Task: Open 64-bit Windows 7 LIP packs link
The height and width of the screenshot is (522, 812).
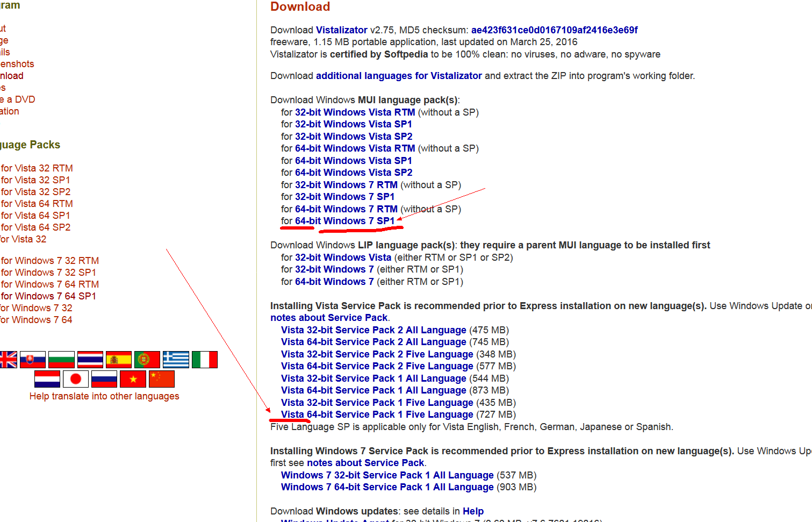Action: click(x=334, y=282)
